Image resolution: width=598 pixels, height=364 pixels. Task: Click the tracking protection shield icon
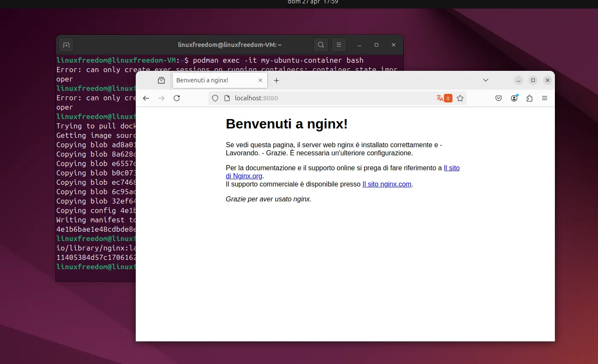click(x=215, y=98)
